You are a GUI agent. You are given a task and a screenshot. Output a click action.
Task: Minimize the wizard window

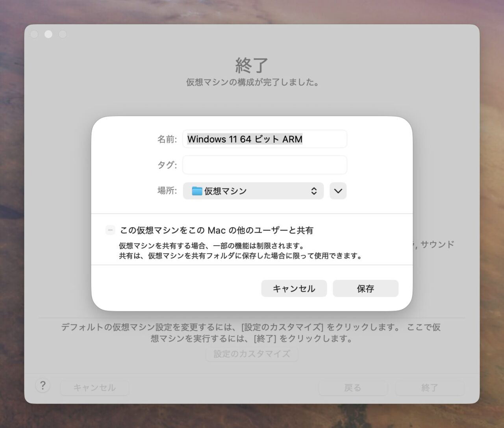[48, 34]
